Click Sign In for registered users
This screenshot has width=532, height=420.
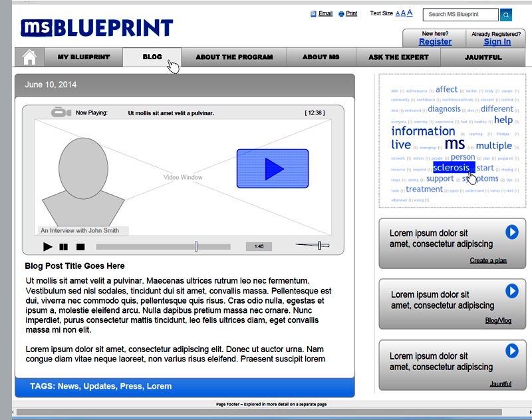pyautogui.click(x=497, y=41)
